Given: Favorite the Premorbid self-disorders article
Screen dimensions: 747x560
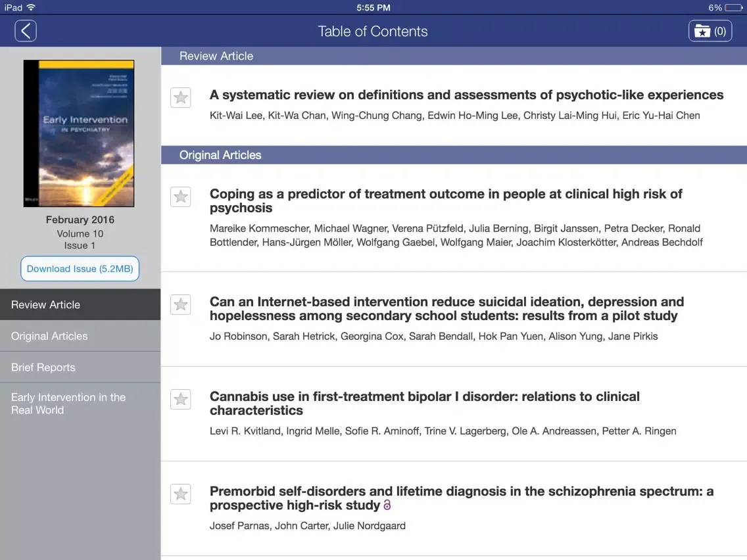Looking at the screenshot, I should [x=181, y=494].
